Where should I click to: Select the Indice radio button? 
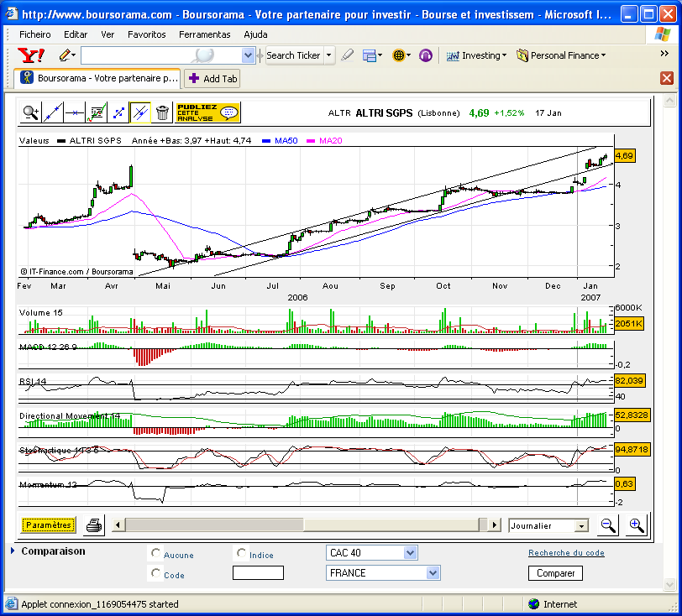[241, 552]
